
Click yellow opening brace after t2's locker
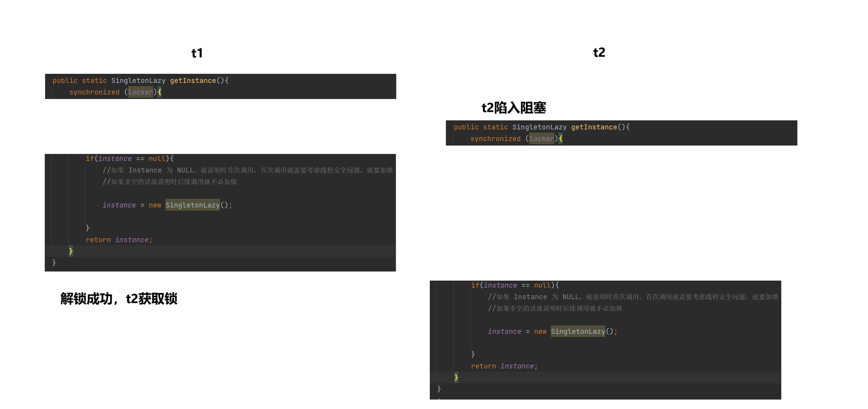(561, 139)
